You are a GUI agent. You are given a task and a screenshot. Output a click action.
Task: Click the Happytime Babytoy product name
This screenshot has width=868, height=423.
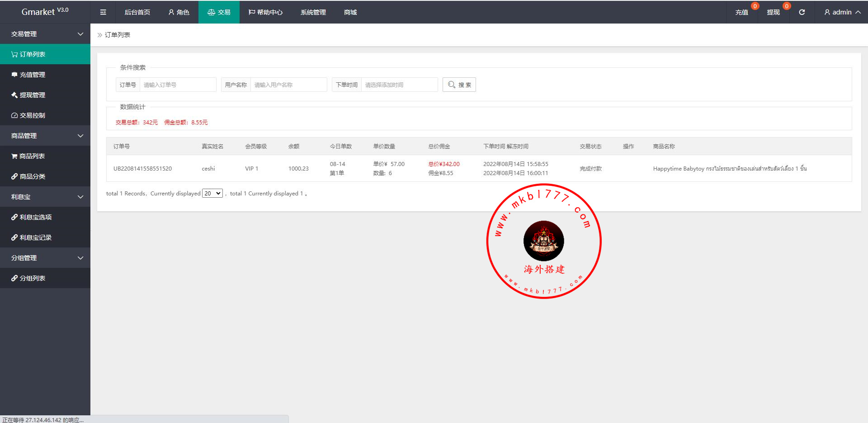(730, 168)
